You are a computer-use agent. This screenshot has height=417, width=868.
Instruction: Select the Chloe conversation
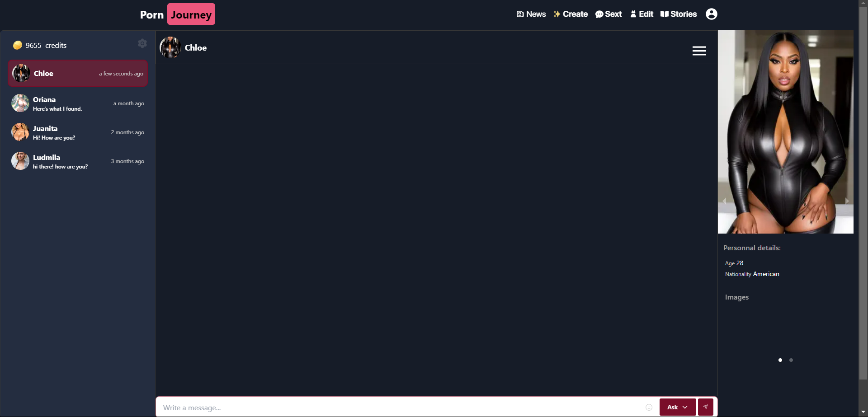point(78,73)
